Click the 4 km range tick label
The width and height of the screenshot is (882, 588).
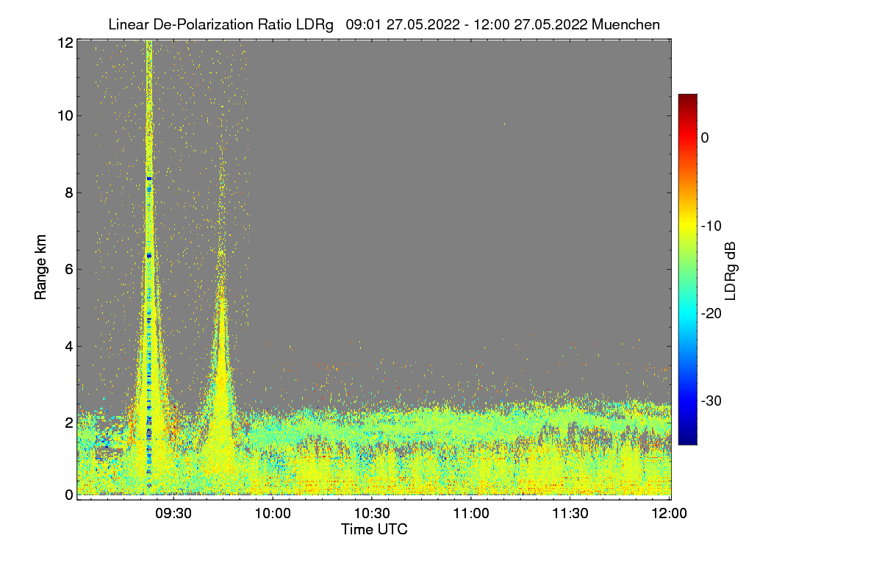69,346
